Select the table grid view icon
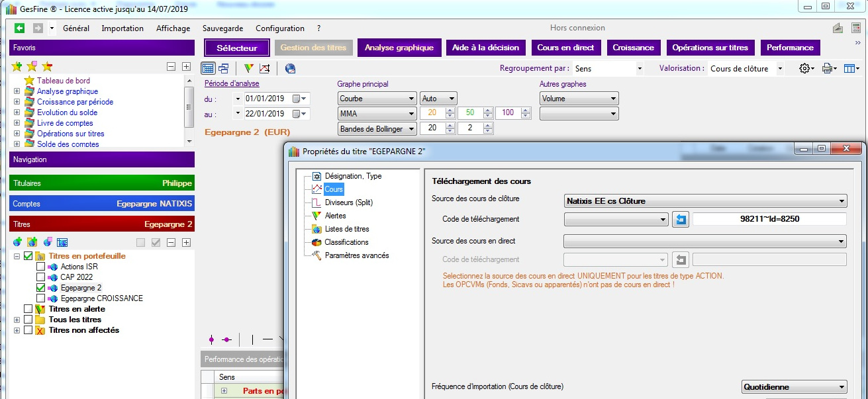Screen dimensions: 868x399 (208, 68)
